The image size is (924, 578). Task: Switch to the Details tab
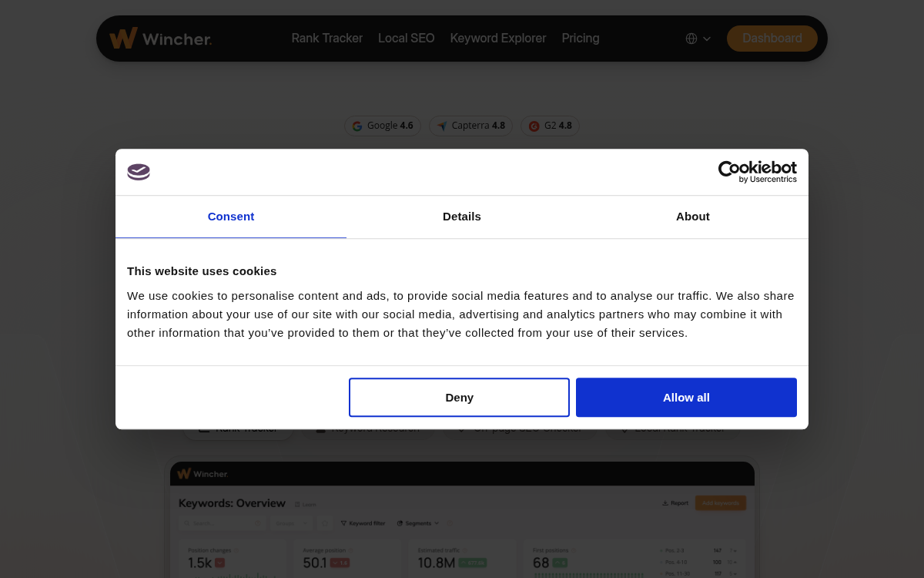click(462, 217)
